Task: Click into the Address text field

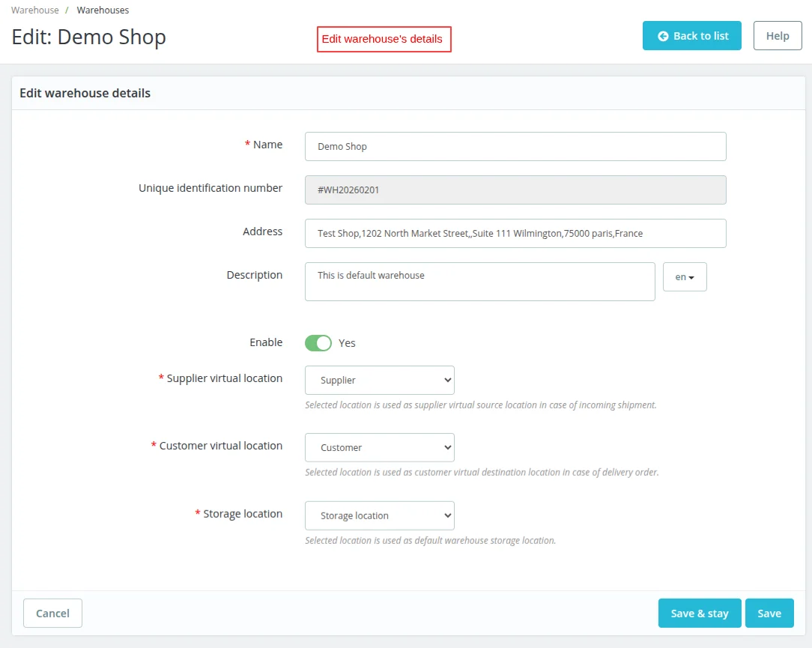Action: coord(515,234)
